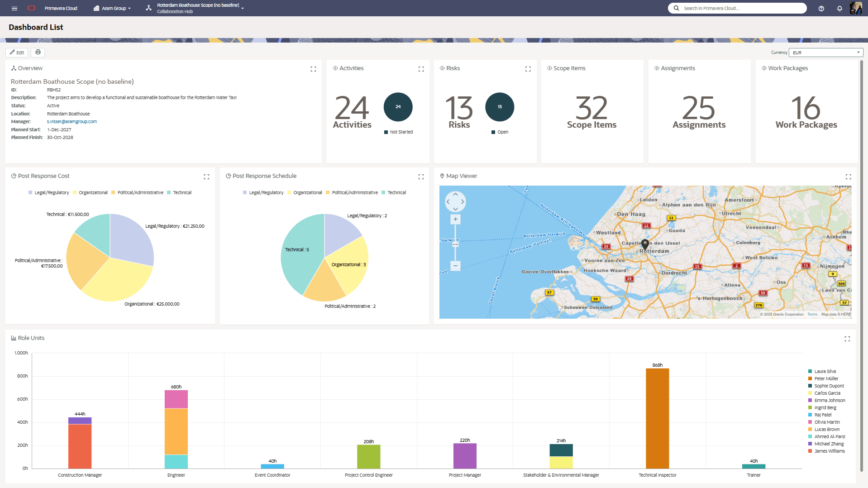
Task: Open the Currency EUR dropdown
Action: (825, 53)
